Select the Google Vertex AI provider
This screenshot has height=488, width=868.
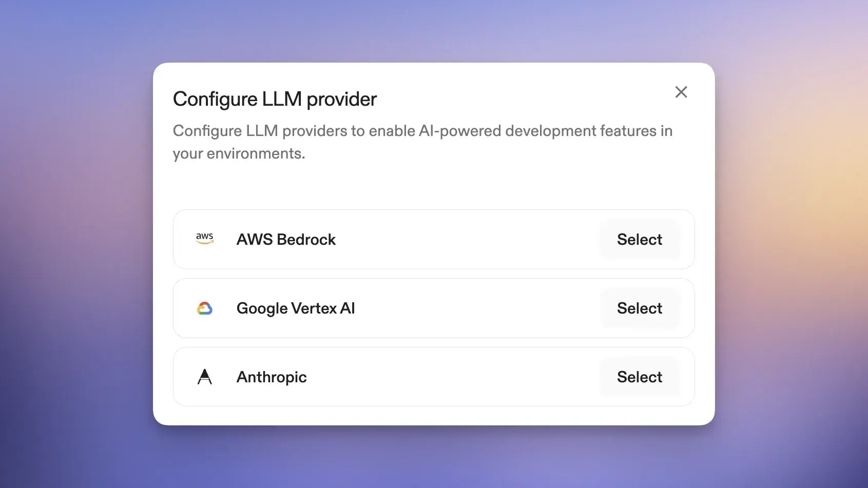click(640, 308)
